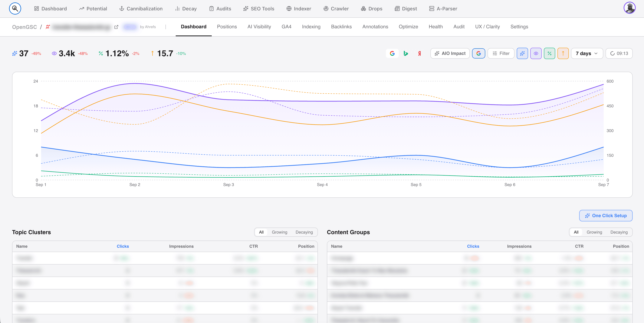This screenshot has width=644, height=323.
Task: Open A-Parser in top navigation
Action: (443, 8)
